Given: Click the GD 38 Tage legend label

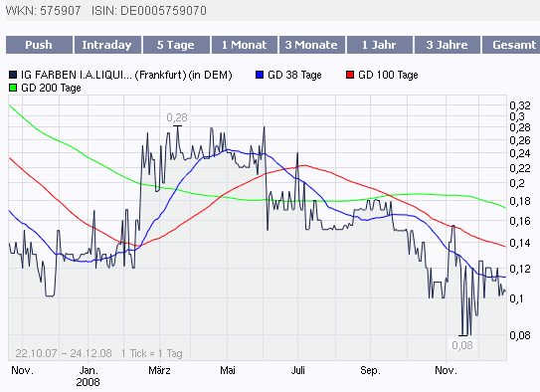Looking at the screenshot, I should click(294, 75).
